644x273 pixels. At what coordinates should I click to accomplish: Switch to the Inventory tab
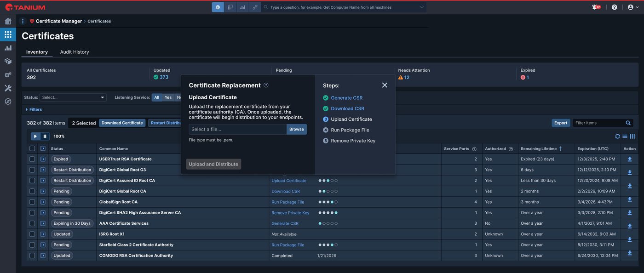pos(37,52)
